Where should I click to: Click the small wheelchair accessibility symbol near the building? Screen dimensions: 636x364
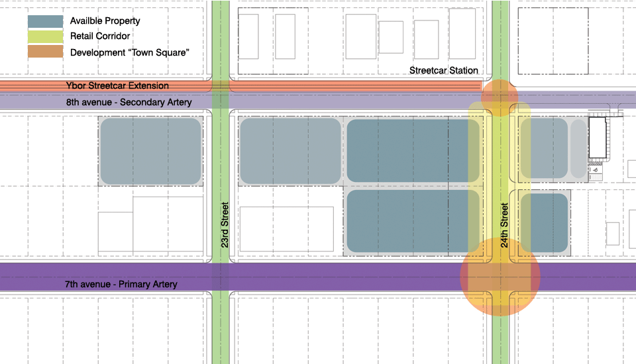click(596, 170)
